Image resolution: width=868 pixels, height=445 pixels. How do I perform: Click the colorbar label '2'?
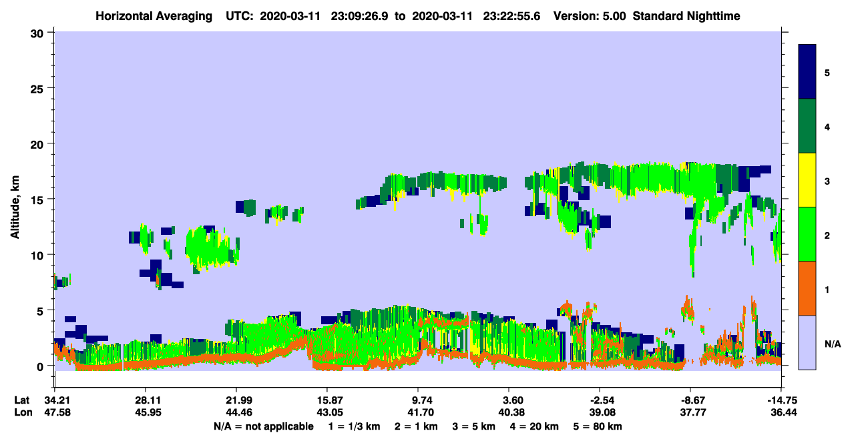[x=827, y=236]
